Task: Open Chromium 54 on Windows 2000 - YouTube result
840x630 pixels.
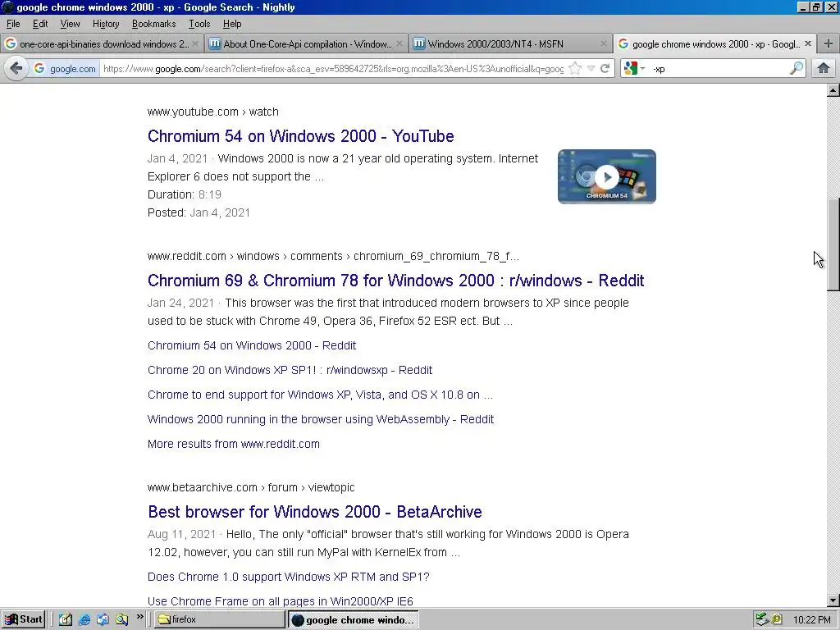Action: coord(300,136)
